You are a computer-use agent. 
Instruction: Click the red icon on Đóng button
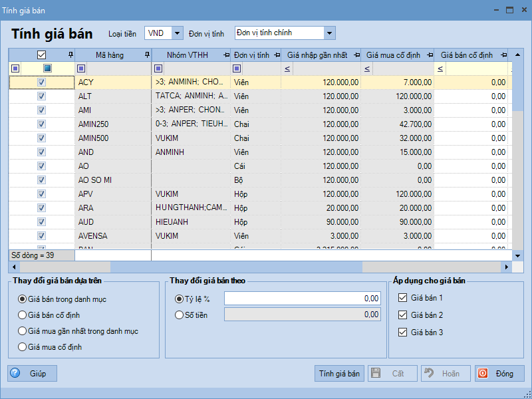click(483, 373)
